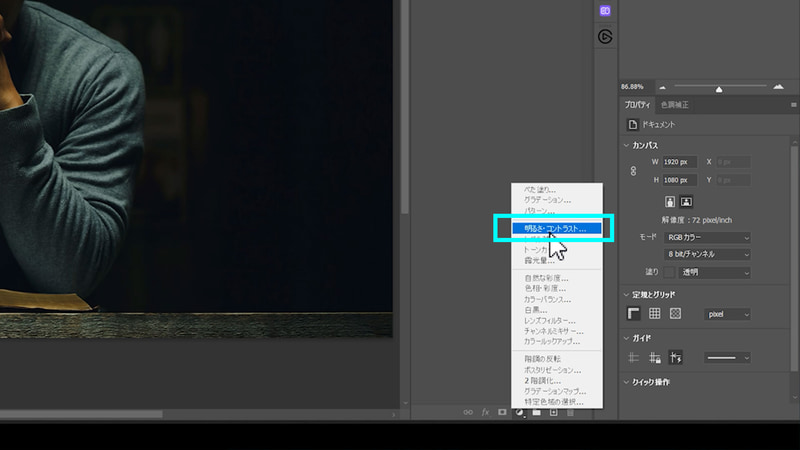Switch to the 色調補正 tab
The image size is (800, 450).
pyautogui.click(x=674, y=105)
